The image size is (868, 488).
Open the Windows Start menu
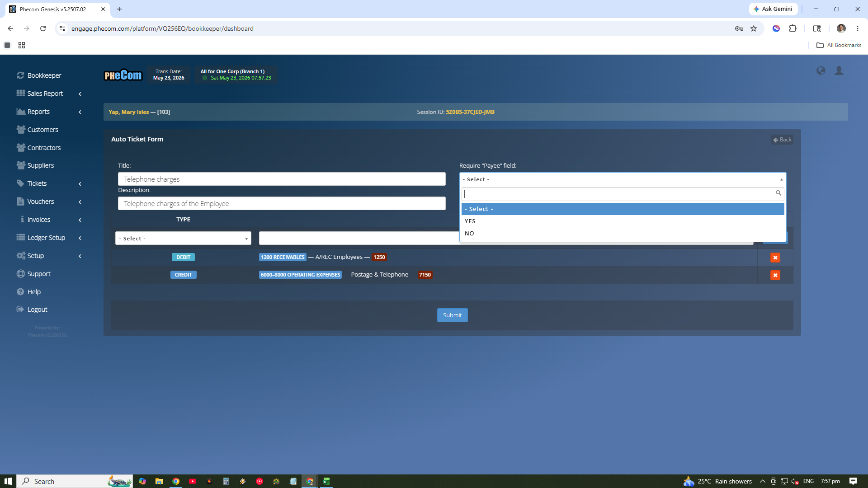(8, 481)
